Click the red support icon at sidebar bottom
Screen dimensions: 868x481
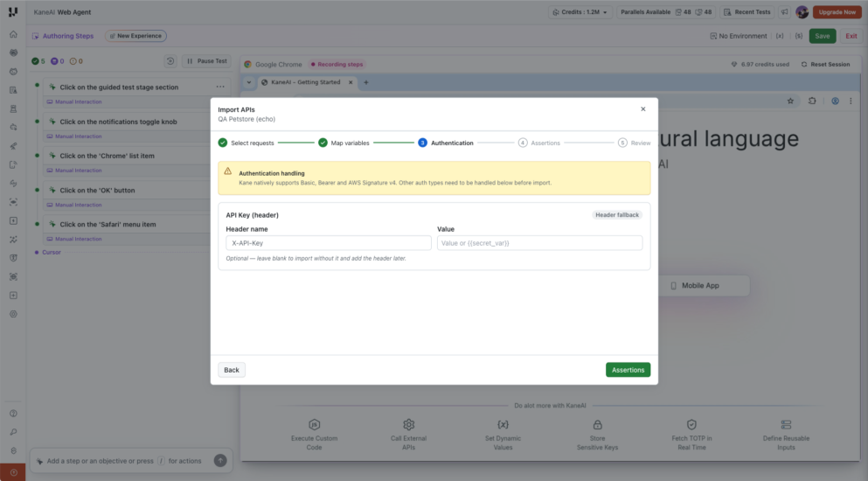coord(13,472)
